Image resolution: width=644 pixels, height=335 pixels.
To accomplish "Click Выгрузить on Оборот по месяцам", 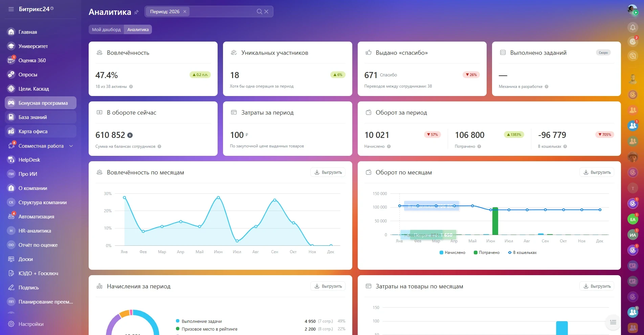I will click(x=597, y=172).
